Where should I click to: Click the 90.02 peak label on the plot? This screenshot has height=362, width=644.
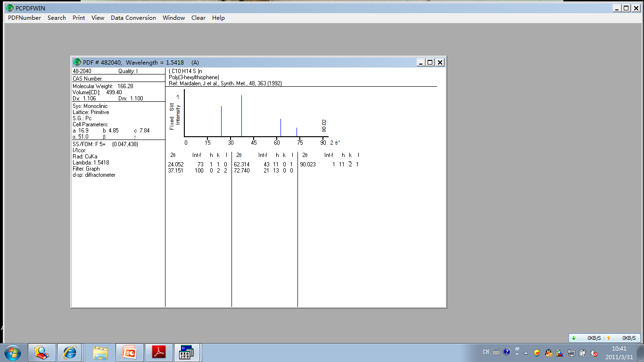click(x=324, y=125)
